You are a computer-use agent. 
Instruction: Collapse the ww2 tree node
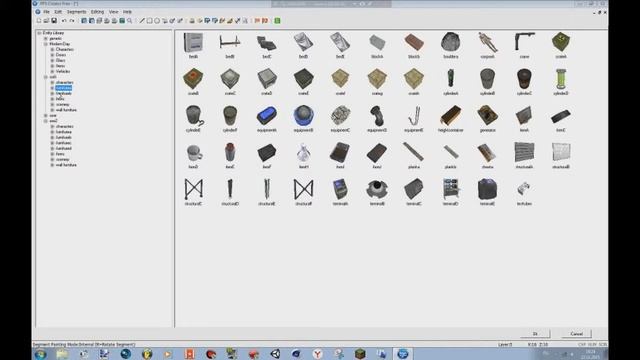tap(46, 121)
